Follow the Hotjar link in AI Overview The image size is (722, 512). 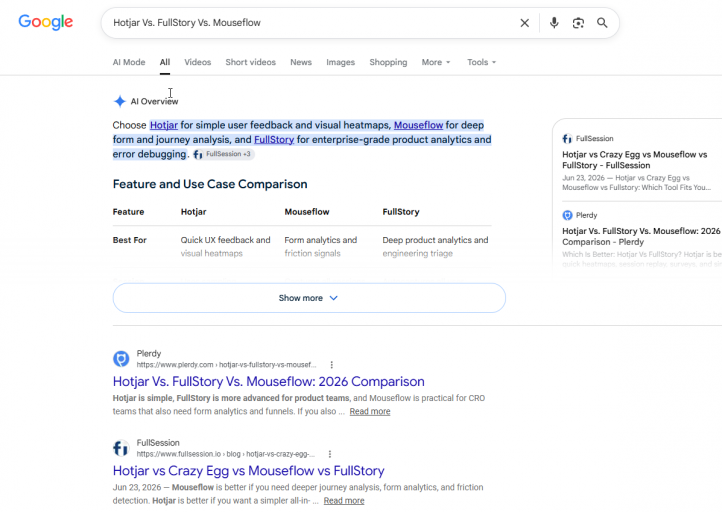[164, 125]
